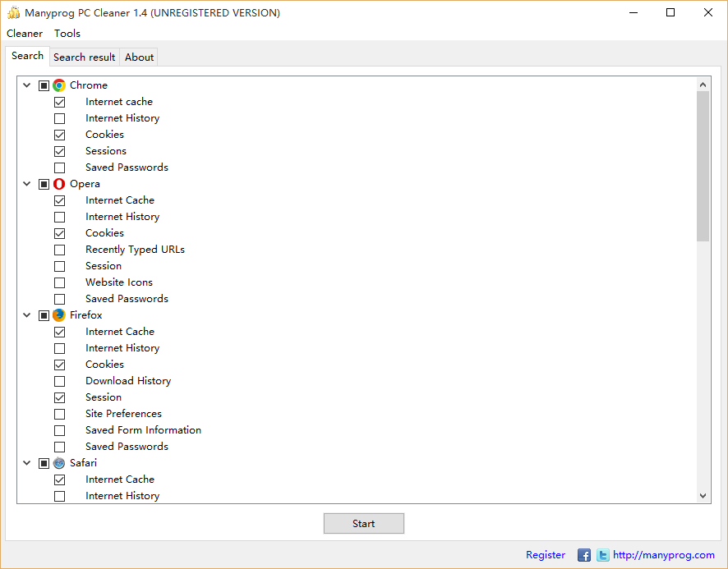The image size is (728, 569).
Task: Select the Opera tree label
Action: (x=85, y=184)
